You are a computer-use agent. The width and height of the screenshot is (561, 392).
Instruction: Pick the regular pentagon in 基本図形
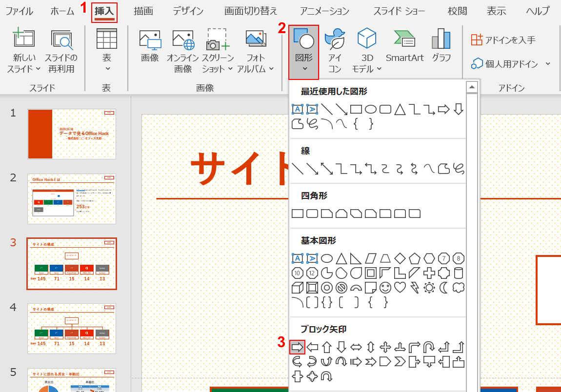[x=415, y=258]
